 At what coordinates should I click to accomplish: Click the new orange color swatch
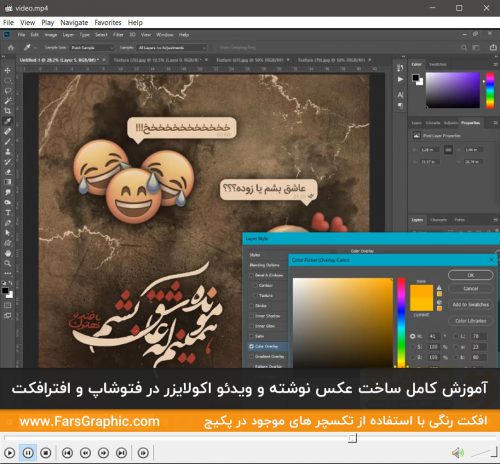(x=421, y=292)
